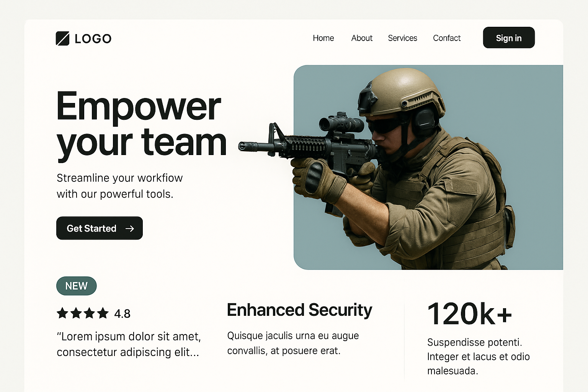Click the arrow icon in Get Started
Screen dimensions: 588x392
point(130,229)
